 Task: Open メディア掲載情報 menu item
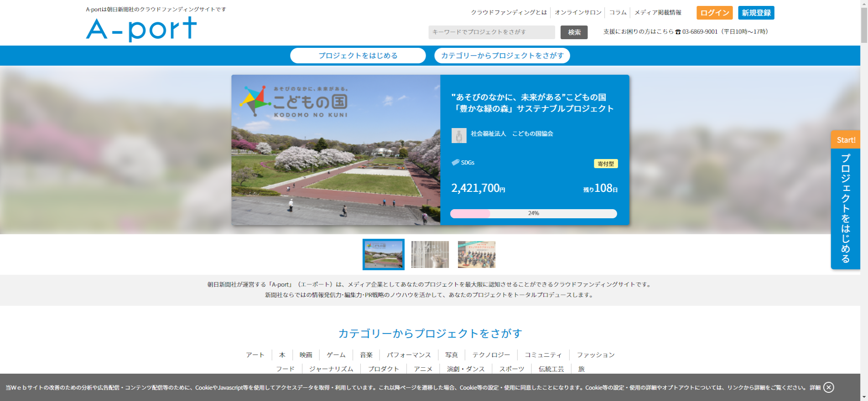tap(658, 12)
